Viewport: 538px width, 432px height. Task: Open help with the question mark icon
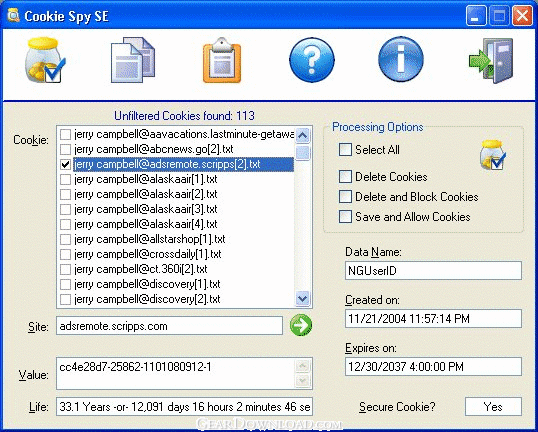click(312, 60)
